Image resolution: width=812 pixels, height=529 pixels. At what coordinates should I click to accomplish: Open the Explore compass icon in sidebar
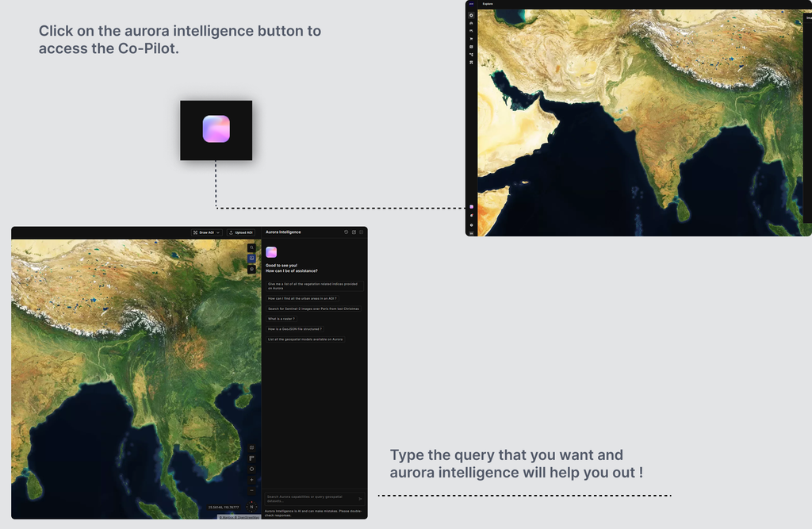click(x=471, y=16)
